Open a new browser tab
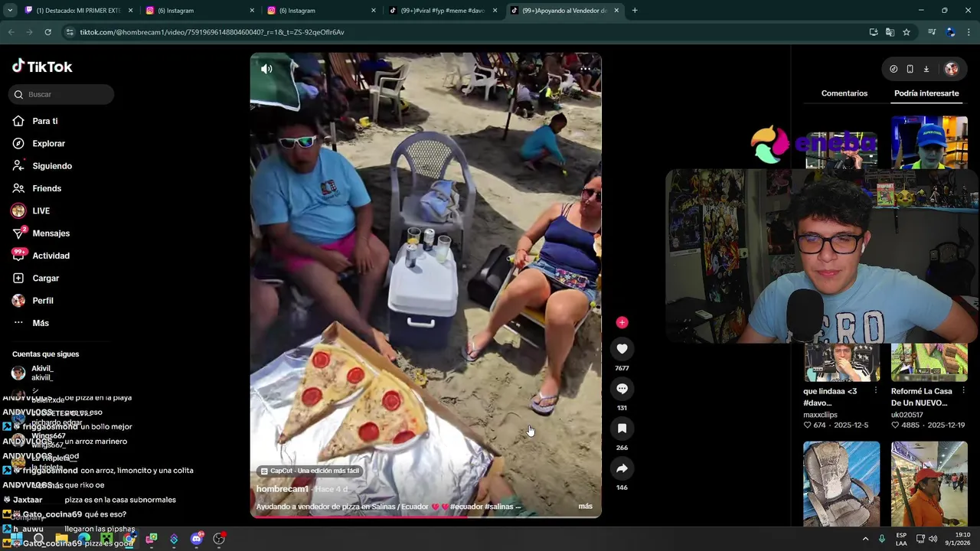The image size is (980, 551). coord(635,11)
